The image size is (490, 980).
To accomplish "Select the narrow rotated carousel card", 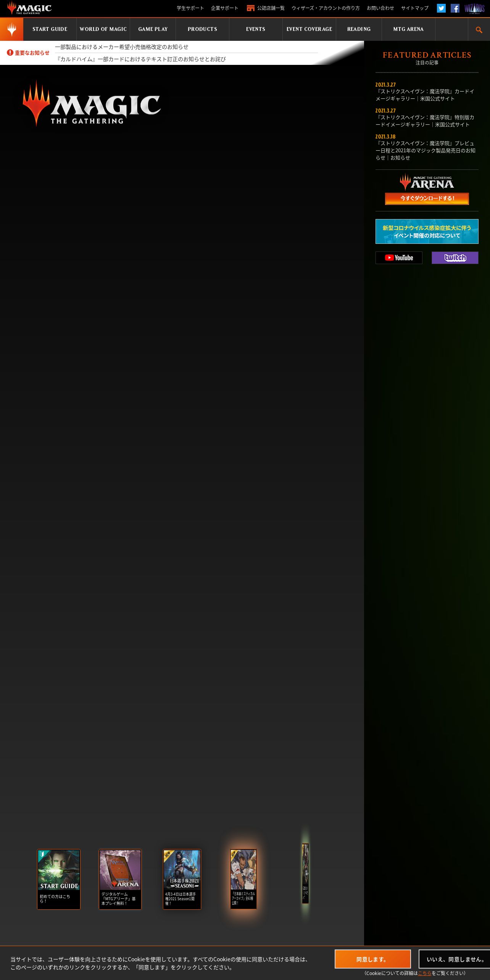I will coord(305,874).
